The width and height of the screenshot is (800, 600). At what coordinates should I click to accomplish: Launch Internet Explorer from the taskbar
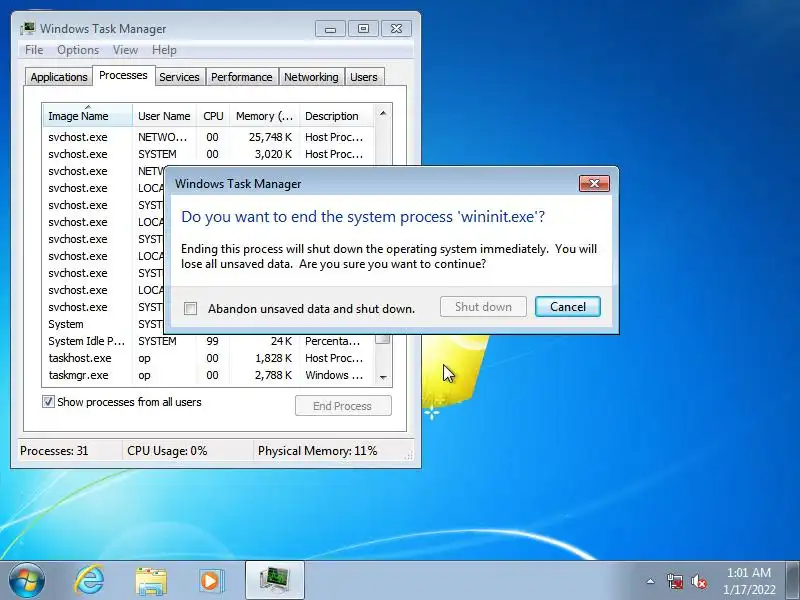[90, 581]
